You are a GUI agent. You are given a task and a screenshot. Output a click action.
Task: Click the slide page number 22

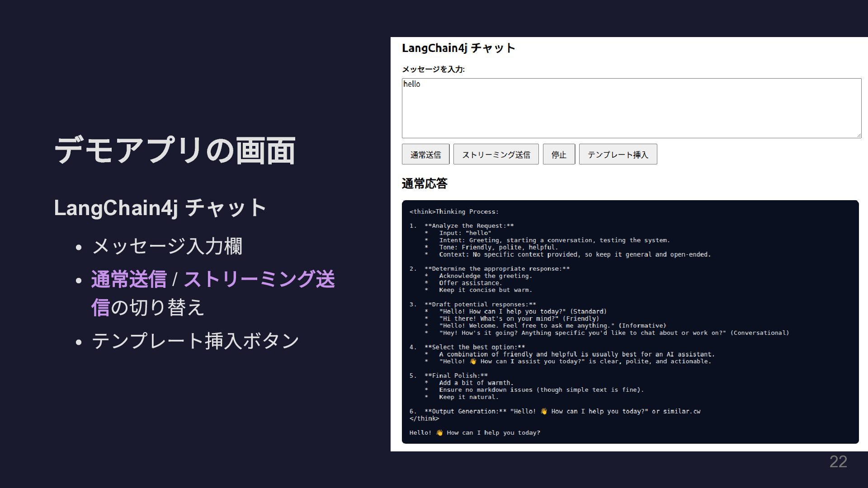(838, 462)
